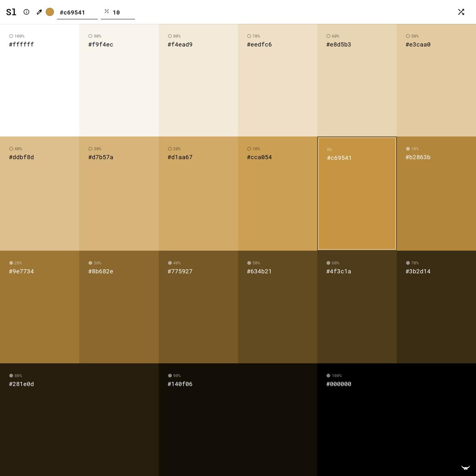Click the info icon in the header
The width and height of the screenshot is (476, 476).
tap(26, 12)
